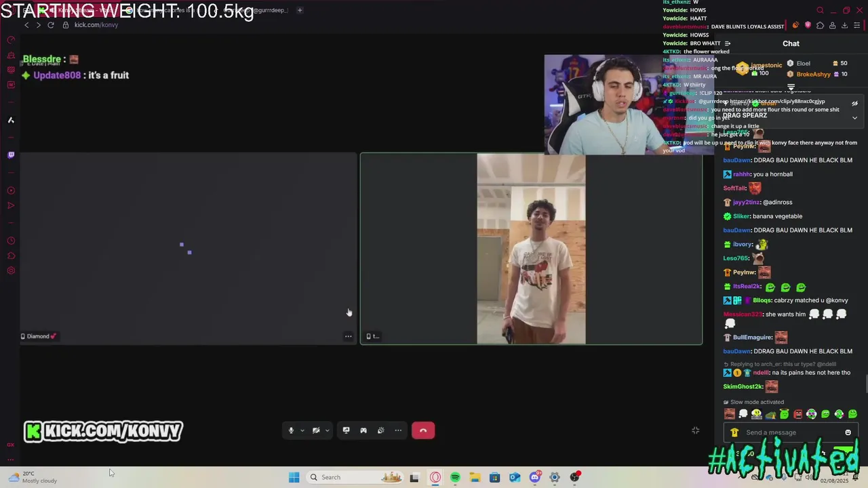Open browser profile account icon
This screenshot has width=868, height=488.
coord(832,26)
